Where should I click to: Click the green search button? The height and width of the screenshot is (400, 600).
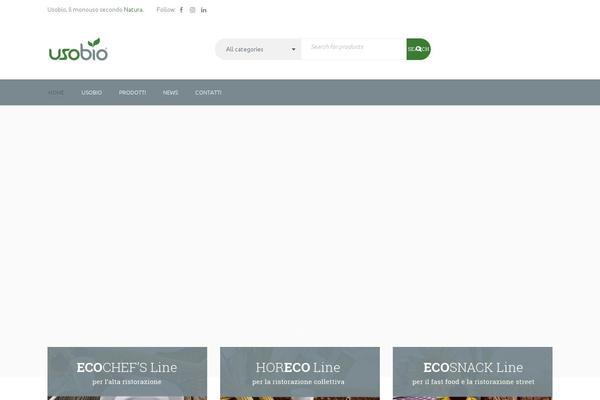point(418,49)
